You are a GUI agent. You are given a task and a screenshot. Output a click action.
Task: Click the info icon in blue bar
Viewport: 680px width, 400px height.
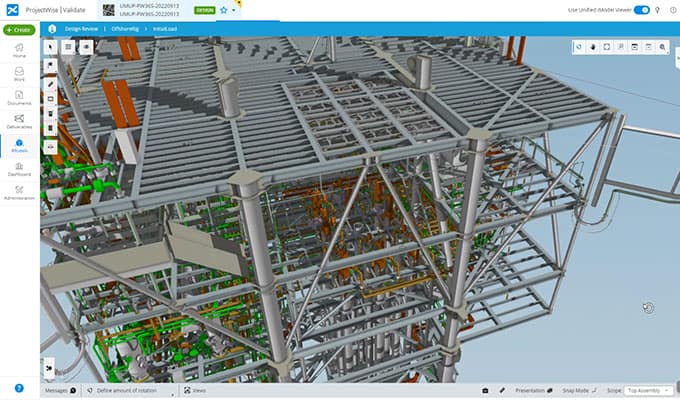pos(52,29)
